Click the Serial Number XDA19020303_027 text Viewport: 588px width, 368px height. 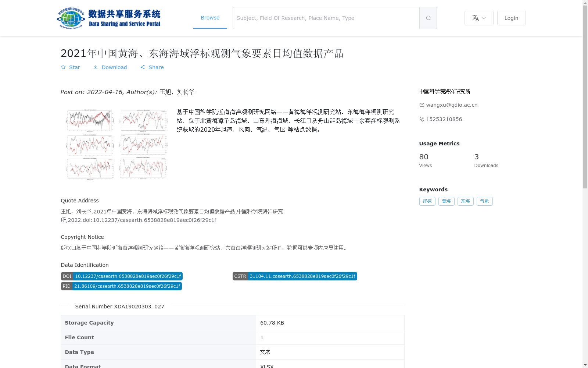click(120, 307)
